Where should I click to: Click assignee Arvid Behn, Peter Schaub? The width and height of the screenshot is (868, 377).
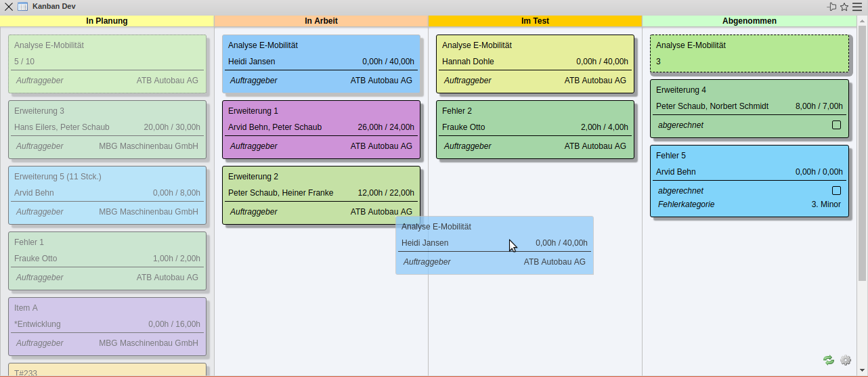[x=275, y=127]
